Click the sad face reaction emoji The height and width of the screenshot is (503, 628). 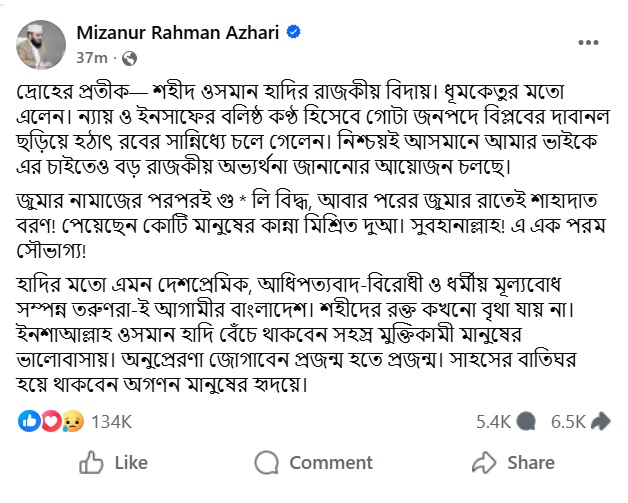(x=68, y=421)
